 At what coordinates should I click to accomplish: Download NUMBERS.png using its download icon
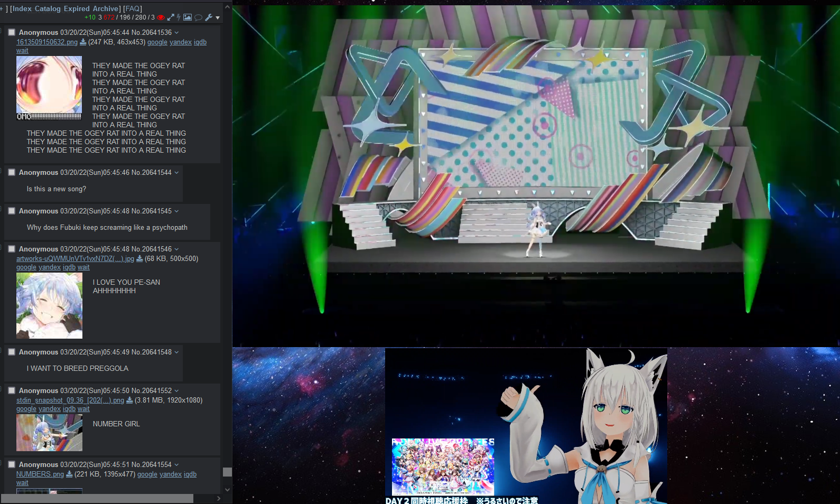click(69, 474)
